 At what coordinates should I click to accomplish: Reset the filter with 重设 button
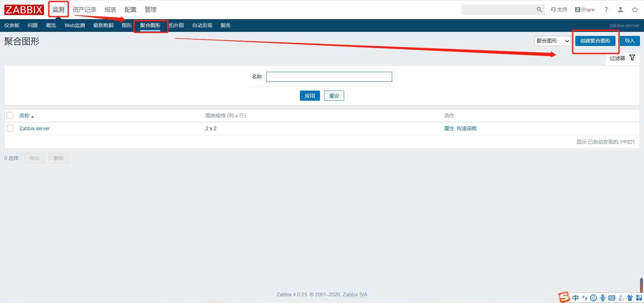(334, 96)
